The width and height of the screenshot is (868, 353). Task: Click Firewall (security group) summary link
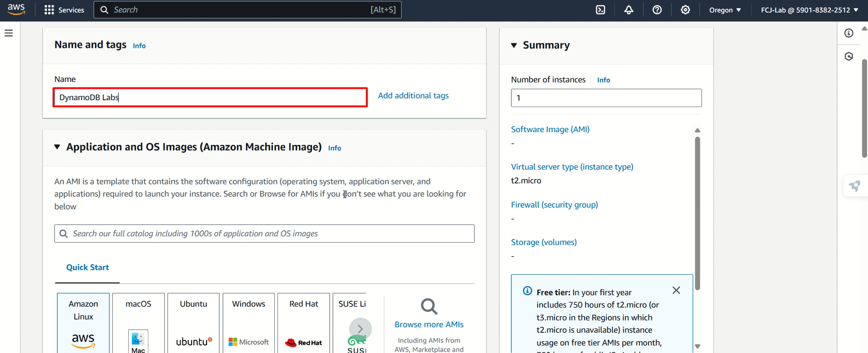554,205
